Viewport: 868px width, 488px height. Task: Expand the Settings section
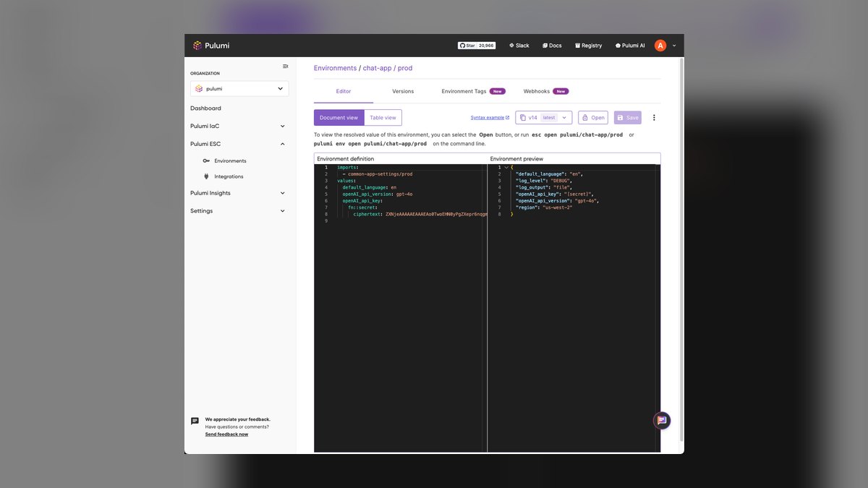238,211
